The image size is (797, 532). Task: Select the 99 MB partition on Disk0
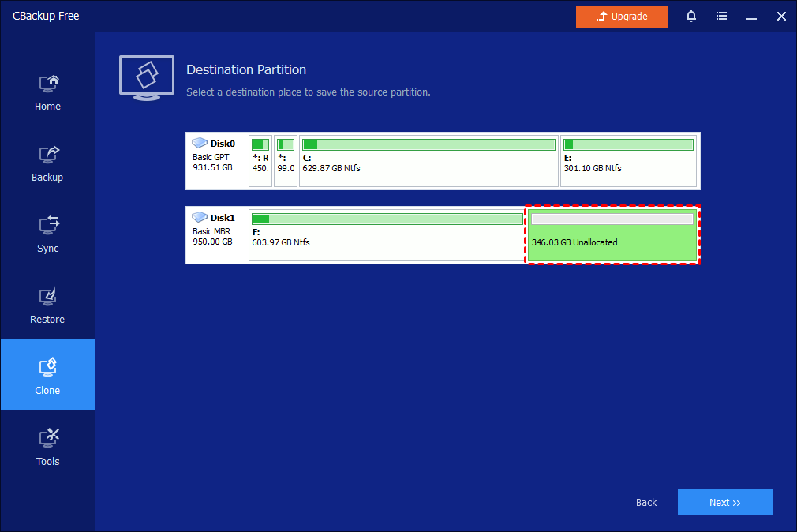pyautogui.click(x=286, y=161)
